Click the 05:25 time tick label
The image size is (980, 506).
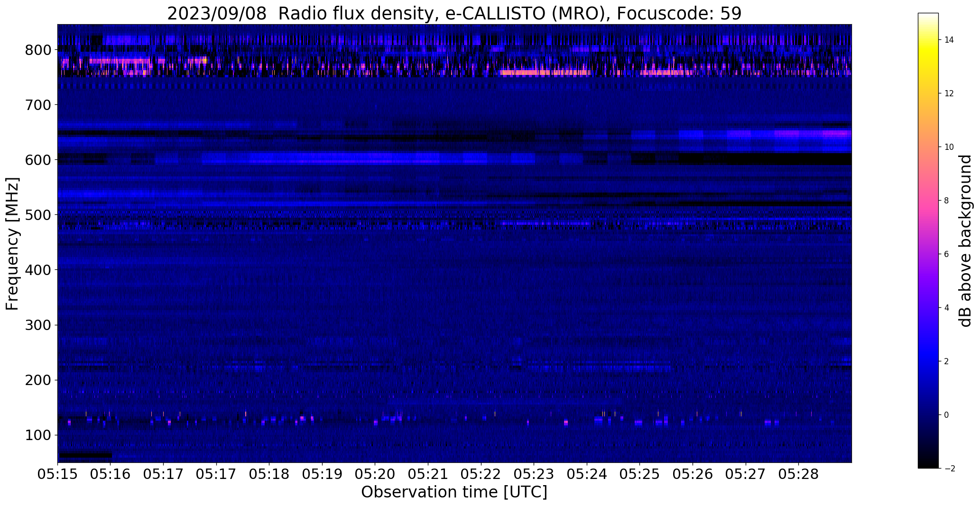pos(639,475)
